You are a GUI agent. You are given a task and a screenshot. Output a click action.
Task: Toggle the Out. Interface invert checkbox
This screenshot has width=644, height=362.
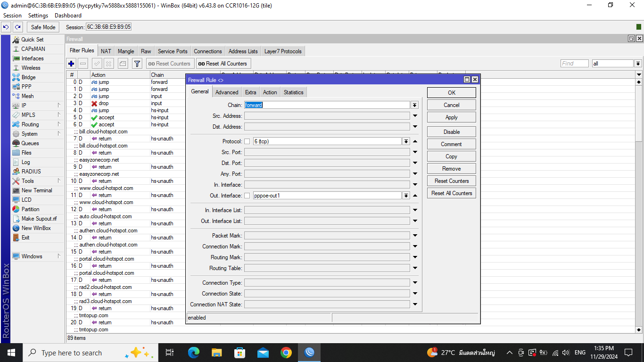click(x=247, y=196)
